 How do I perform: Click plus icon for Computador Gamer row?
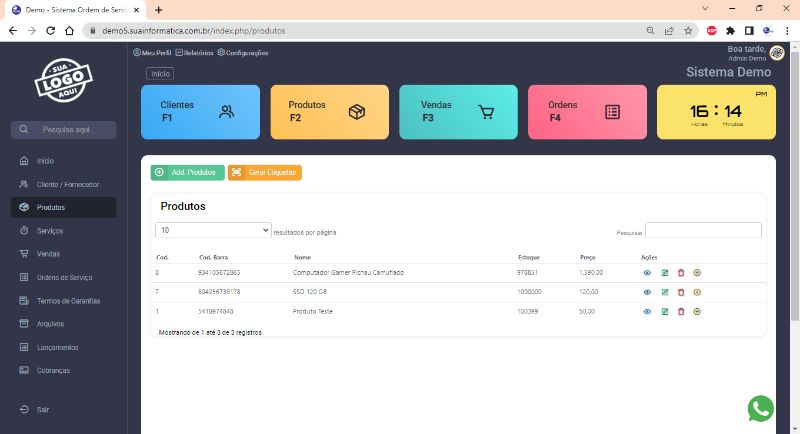697,272
